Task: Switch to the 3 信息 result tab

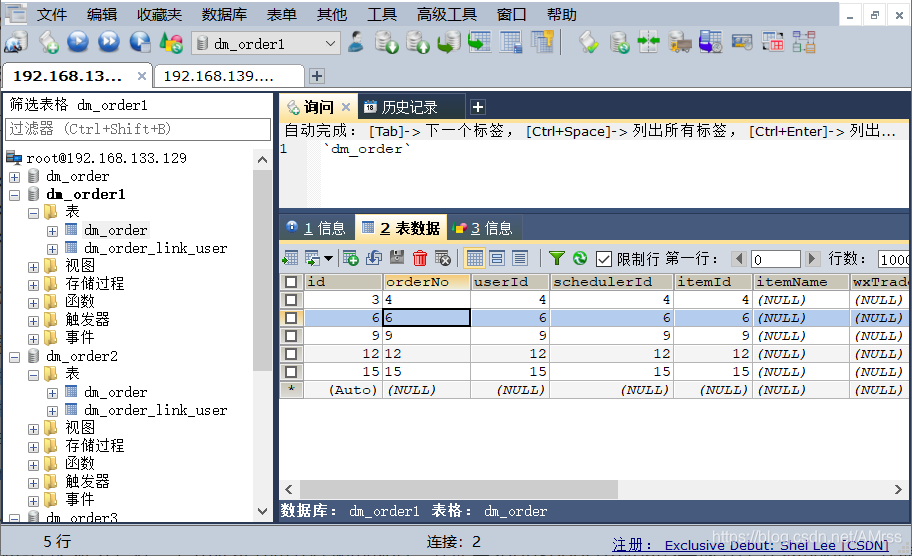Action: coord(483,228)
